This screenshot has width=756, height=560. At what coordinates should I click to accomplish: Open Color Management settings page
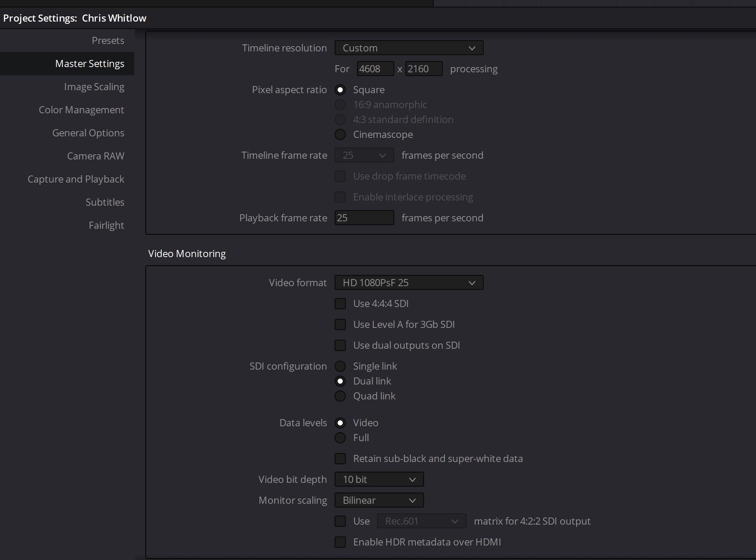click(81, 110)
